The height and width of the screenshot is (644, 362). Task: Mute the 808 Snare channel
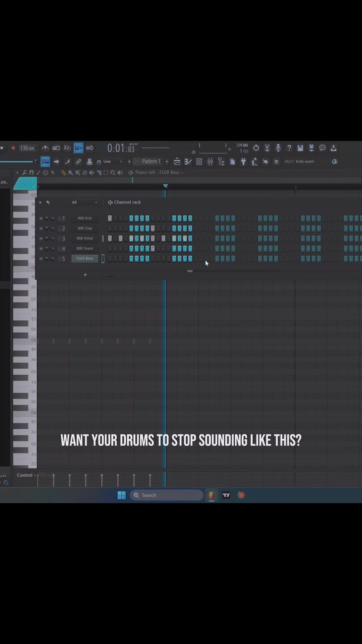click(41, 249)
